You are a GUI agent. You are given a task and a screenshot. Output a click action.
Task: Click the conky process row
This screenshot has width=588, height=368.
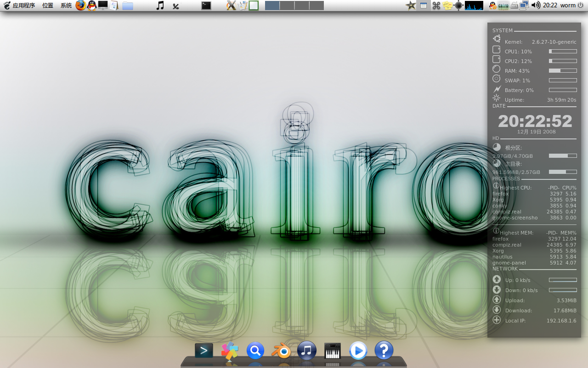[x=534, y=206]
